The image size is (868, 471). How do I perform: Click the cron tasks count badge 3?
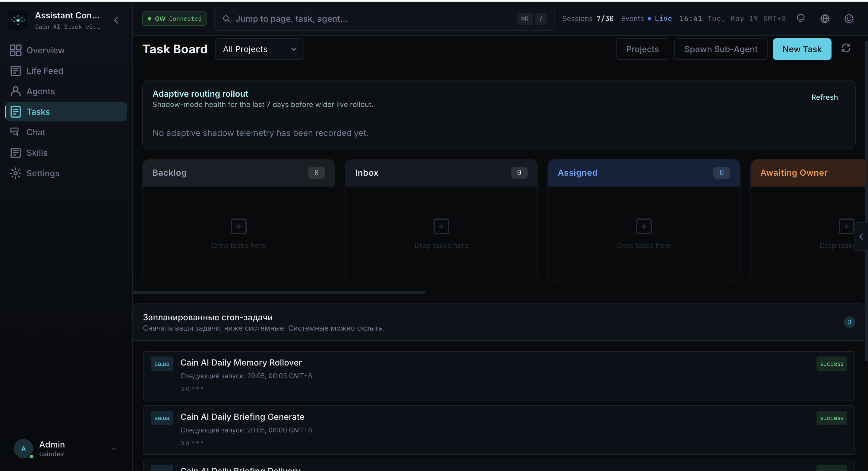click(849, 322)
